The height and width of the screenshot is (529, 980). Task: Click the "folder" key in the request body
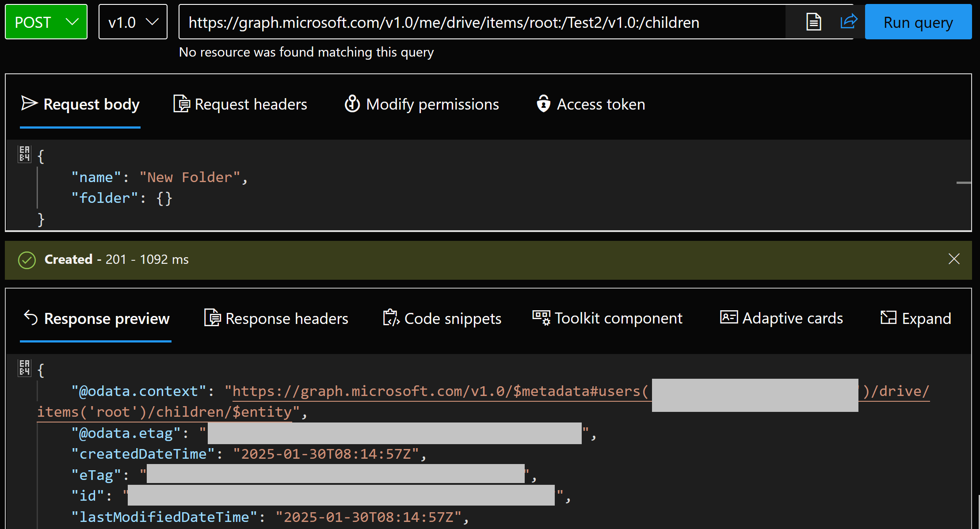click(x=105, y=198)
